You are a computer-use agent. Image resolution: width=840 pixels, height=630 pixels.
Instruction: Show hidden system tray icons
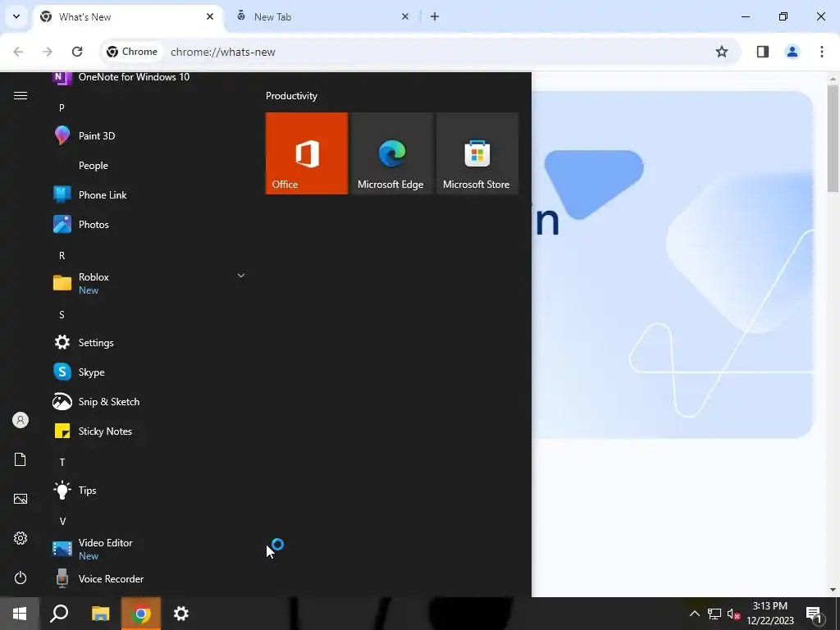point(694,614)
